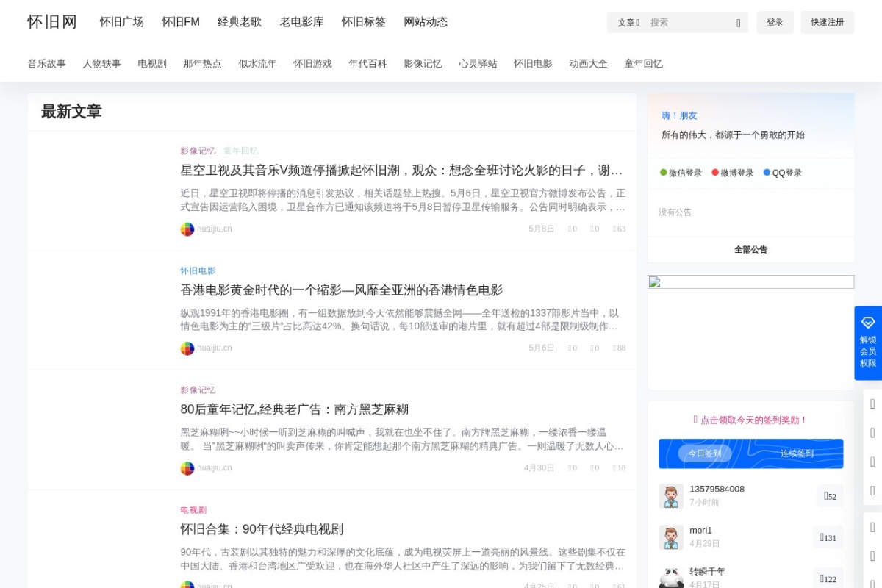Click the sidebar banner image placeholder
882x588 pixels.
(x=750, y=282)
